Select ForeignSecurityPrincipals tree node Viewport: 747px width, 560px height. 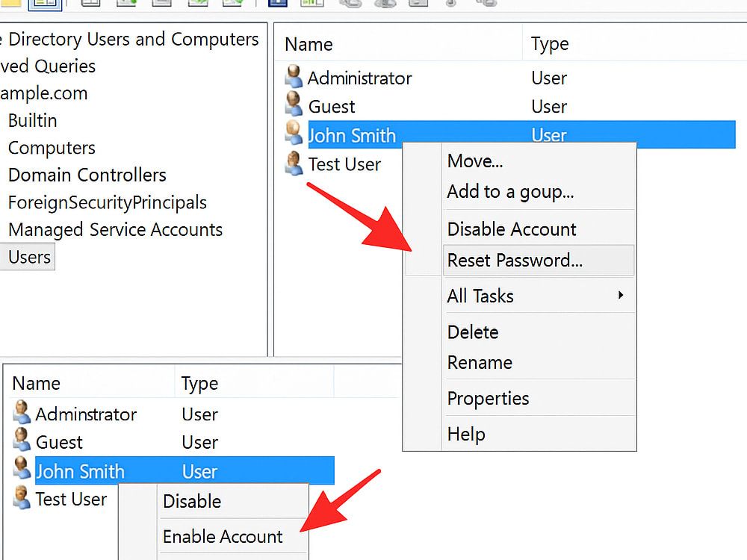(107, 203)
